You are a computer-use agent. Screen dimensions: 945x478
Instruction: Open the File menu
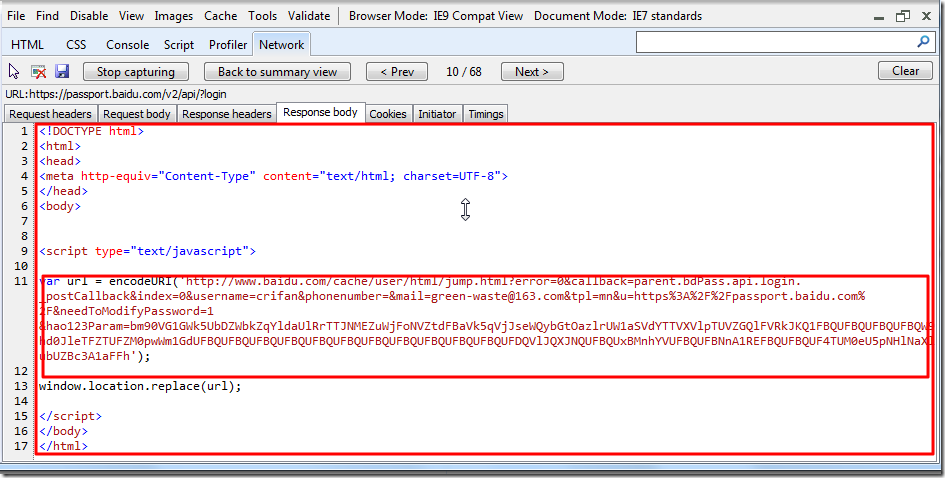click(x=16, y=16)
